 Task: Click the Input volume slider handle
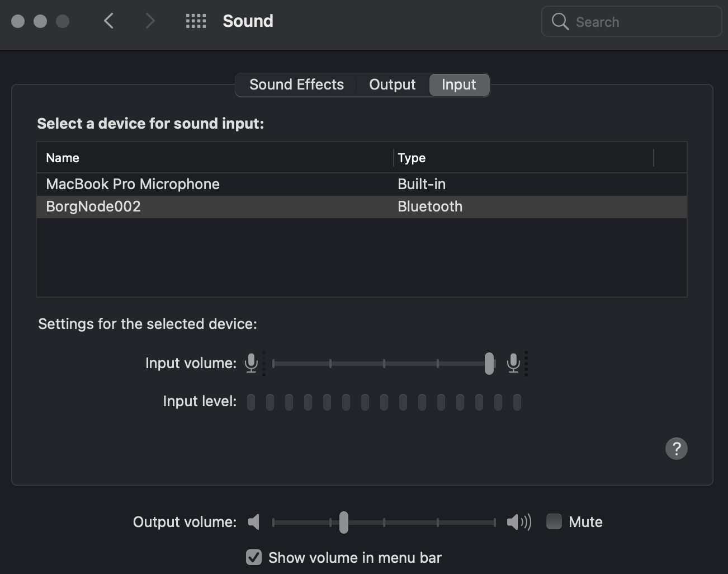coord(489,364)
